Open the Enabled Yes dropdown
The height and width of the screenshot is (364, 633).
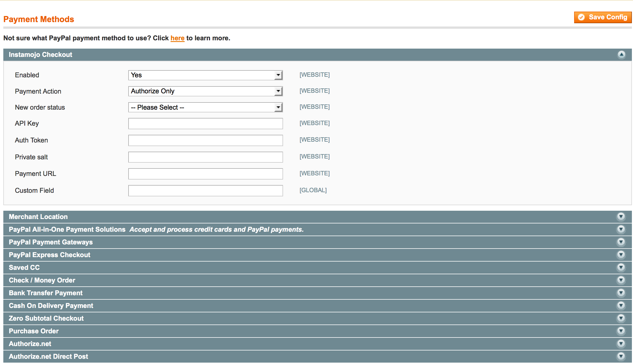pyautogui.click(x=205, y=75)
